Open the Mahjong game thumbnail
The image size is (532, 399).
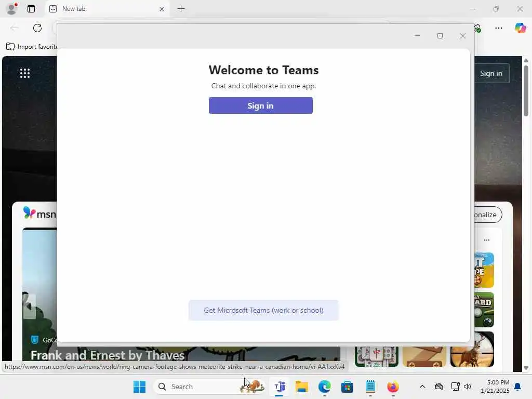click(x=377, y=356)
